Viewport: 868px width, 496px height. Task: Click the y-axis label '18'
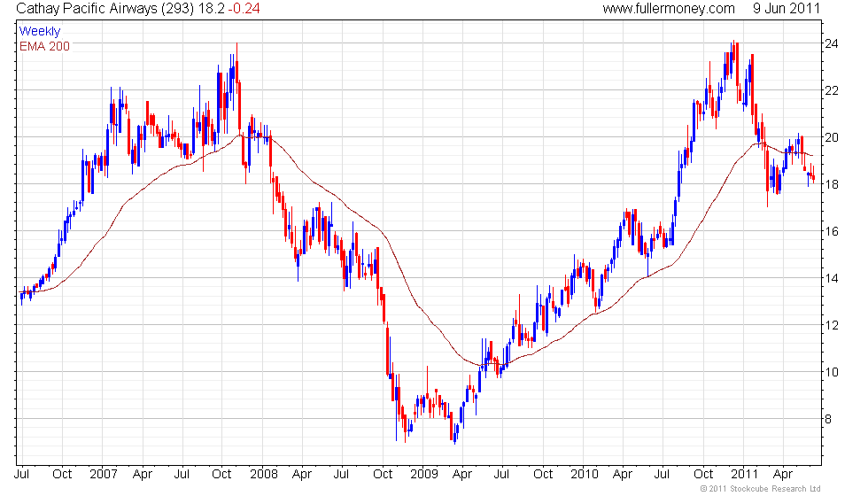coord(832,184)
